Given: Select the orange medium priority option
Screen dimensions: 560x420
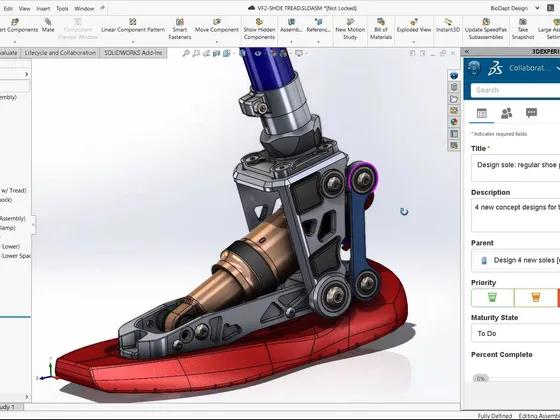Looking at the screenshot, I should point(536,298).
